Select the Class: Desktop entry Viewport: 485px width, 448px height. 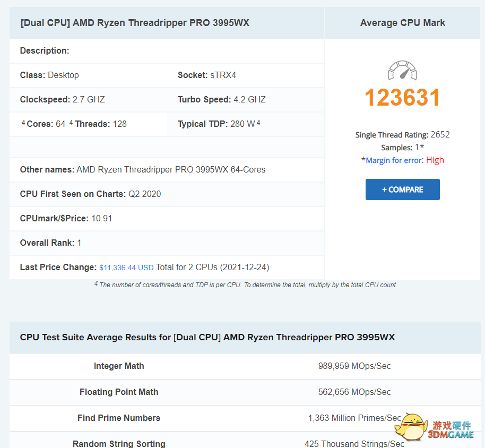tap(49, 75)
